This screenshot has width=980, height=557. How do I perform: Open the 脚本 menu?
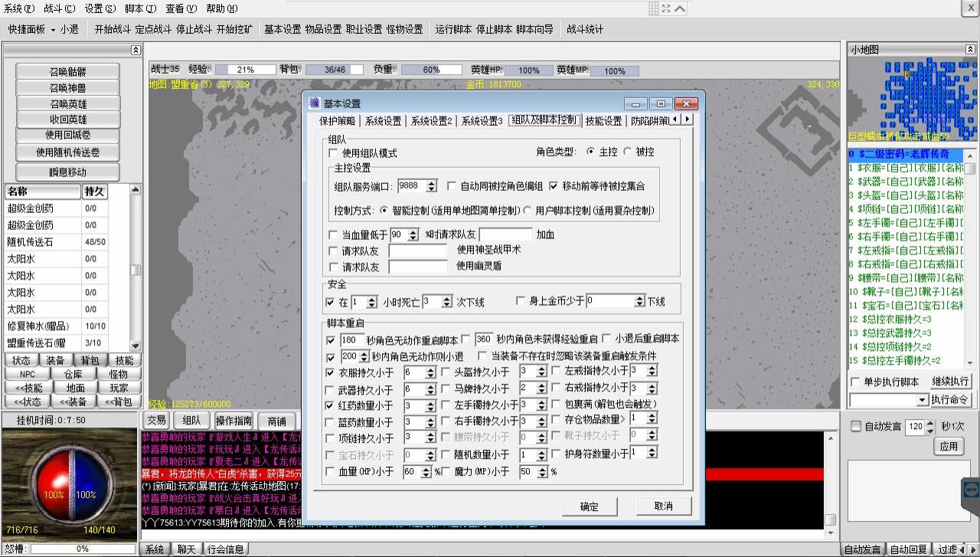[140, 8]
